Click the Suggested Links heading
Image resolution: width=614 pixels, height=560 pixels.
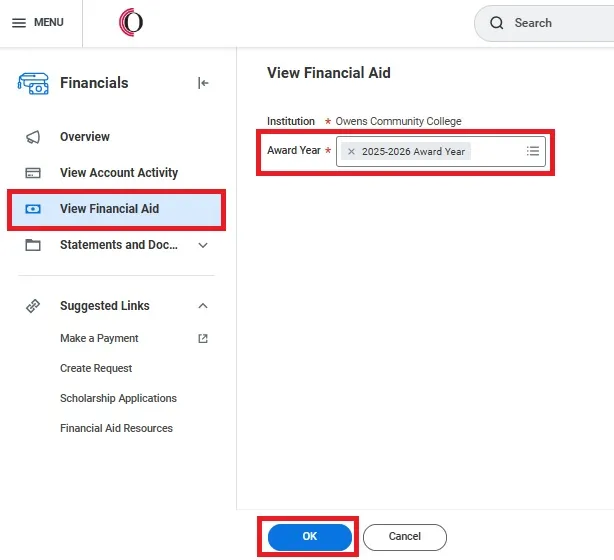coord(105,306)
